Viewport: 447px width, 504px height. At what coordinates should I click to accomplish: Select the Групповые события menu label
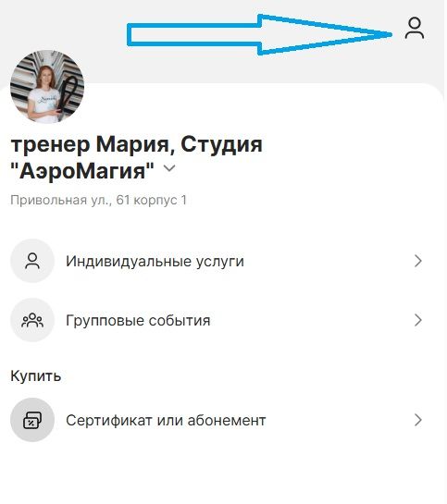coord(138,321)
